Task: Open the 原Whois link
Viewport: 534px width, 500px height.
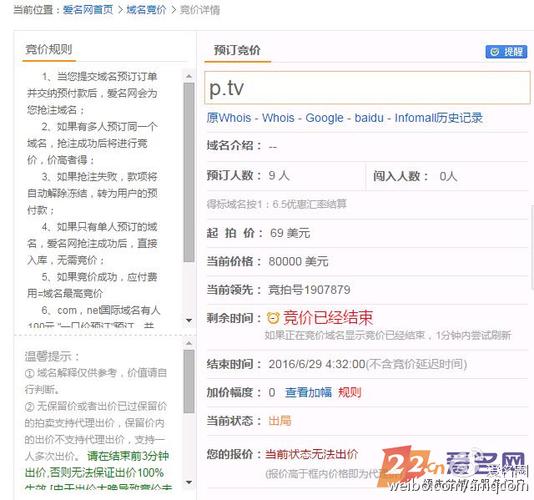Action: point(229,118)
